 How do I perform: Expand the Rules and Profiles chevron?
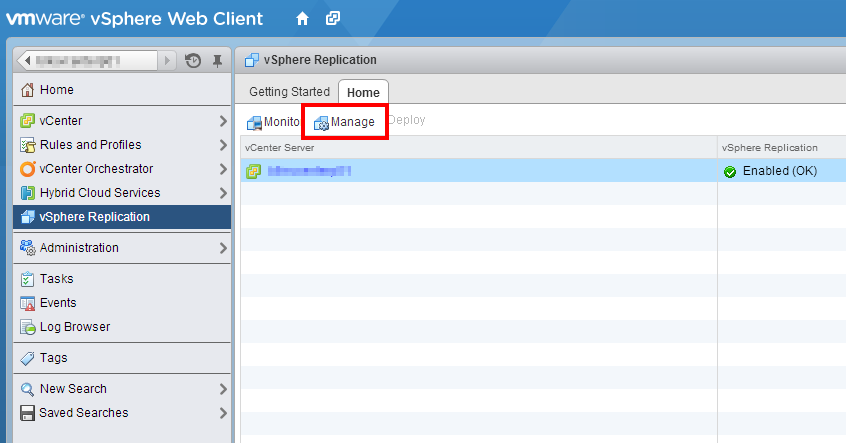point(223,145)
